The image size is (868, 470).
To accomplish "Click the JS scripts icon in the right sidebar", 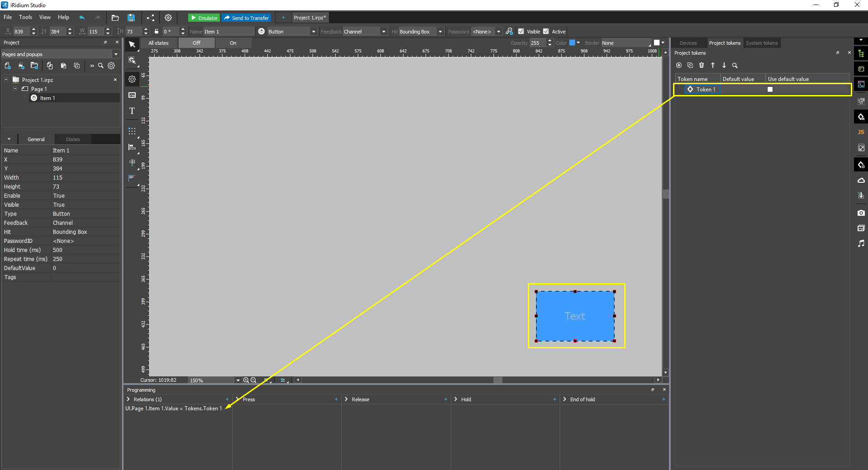I will [x=861, y=132].
